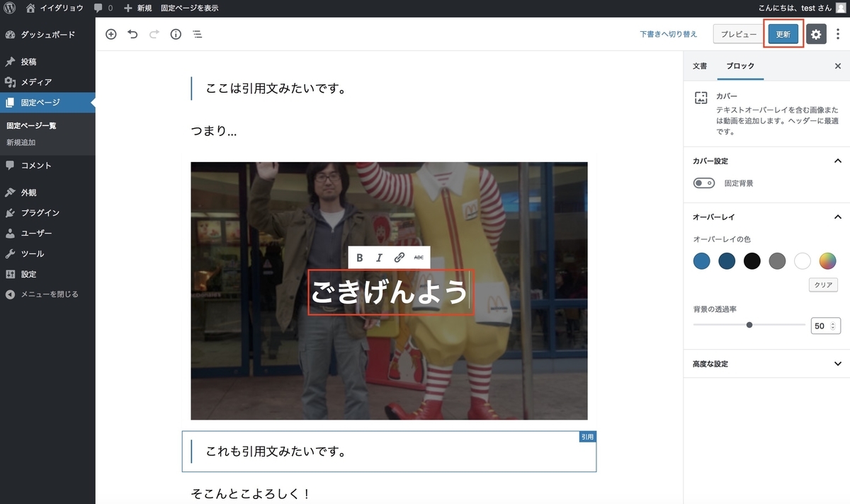Expand the 高度な設定 section
Screen dimensions: 850x504
766,364
